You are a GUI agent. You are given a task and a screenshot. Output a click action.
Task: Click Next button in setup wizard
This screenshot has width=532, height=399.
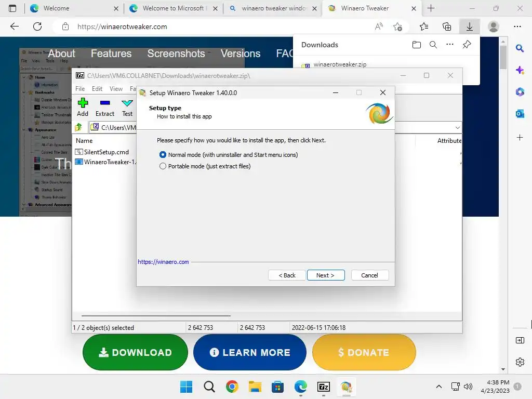(x=326, y=275)
